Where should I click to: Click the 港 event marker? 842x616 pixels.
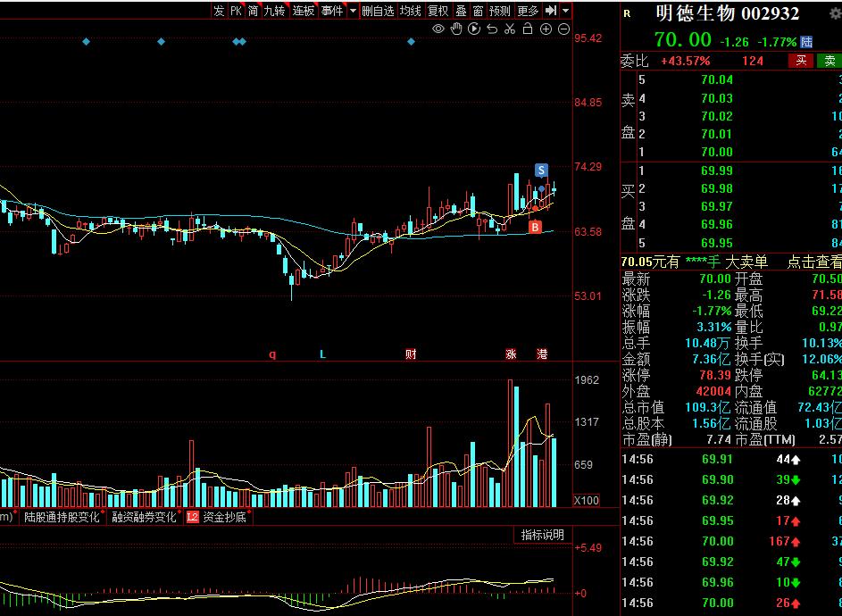(x=542, y=354)
